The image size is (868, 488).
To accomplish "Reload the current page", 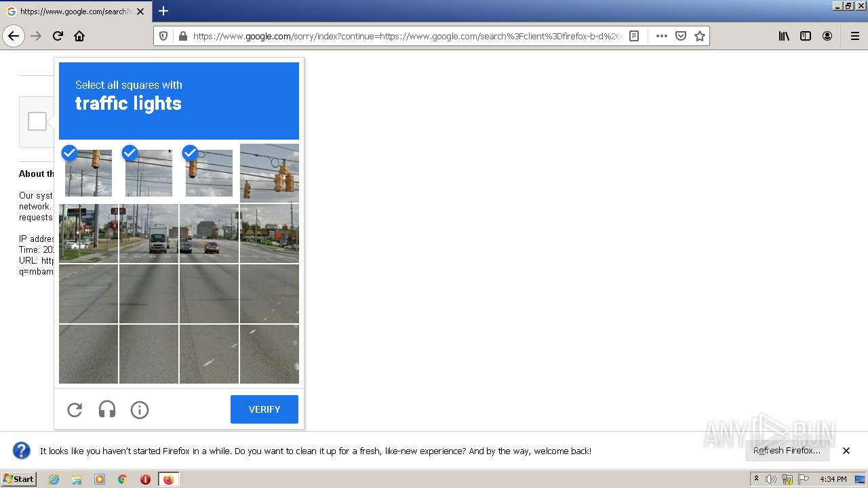I will click(58, 36).
